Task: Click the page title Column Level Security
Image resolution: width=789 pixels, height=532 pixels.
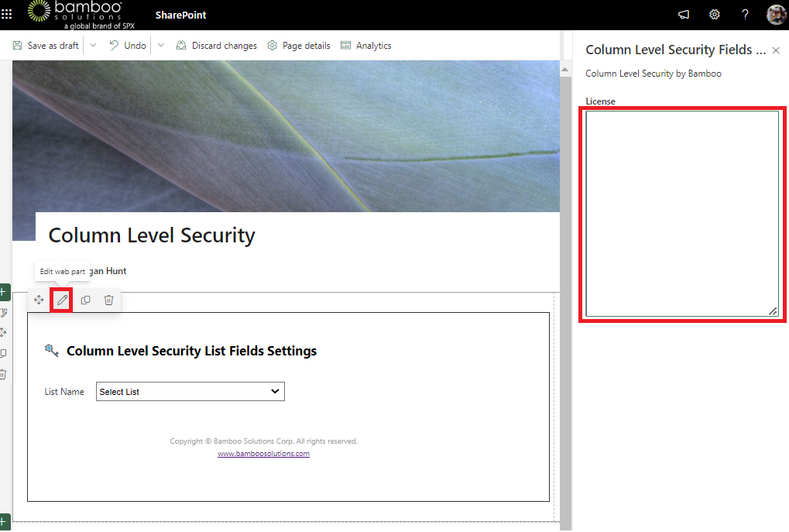Action: [152, 235]
